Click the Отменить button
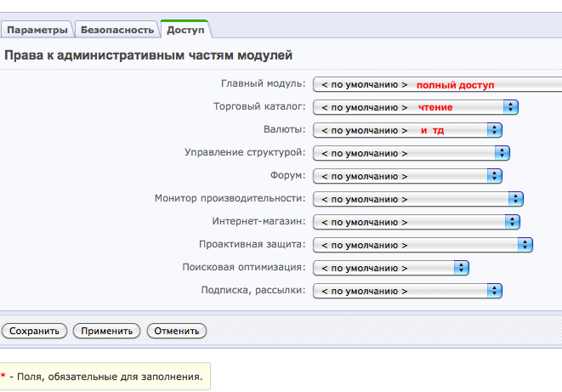 click(x=177, y=331)
